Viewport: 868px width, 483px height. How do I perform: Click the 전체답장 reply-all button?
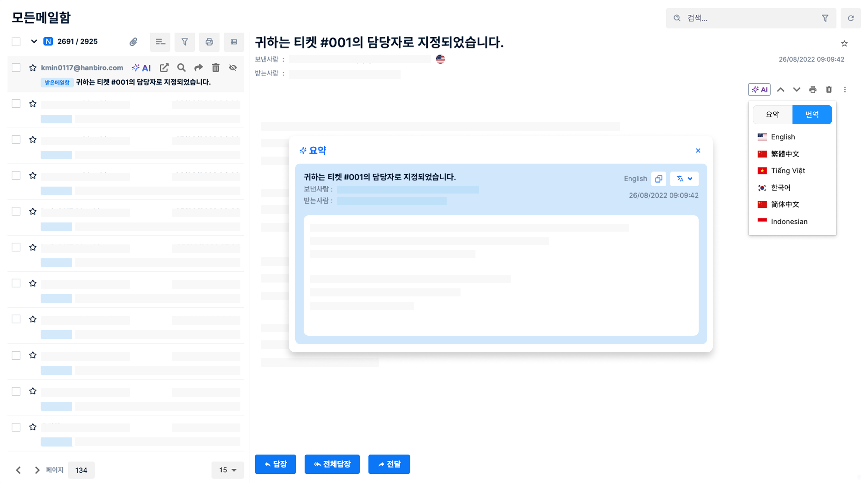tap(332, 464)
